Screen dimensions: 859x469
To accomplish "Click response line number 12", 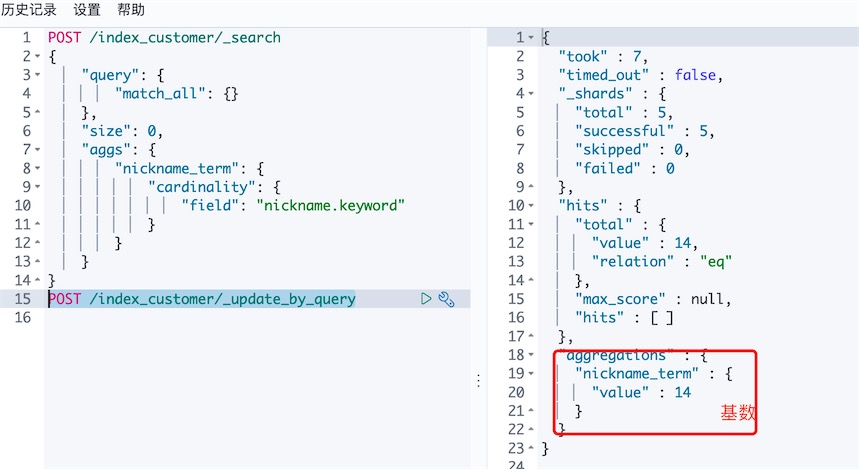I will tap(516, 243).
